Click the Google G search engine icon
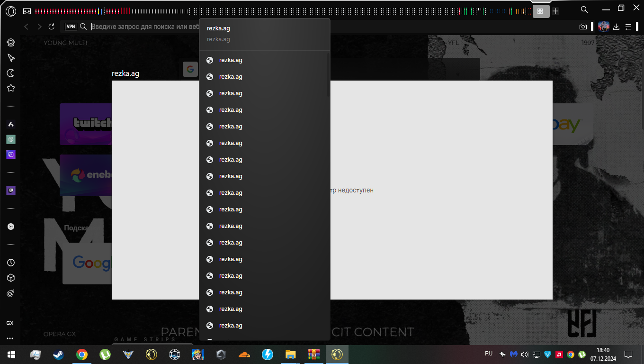644x364 pixels. (190, 69)
